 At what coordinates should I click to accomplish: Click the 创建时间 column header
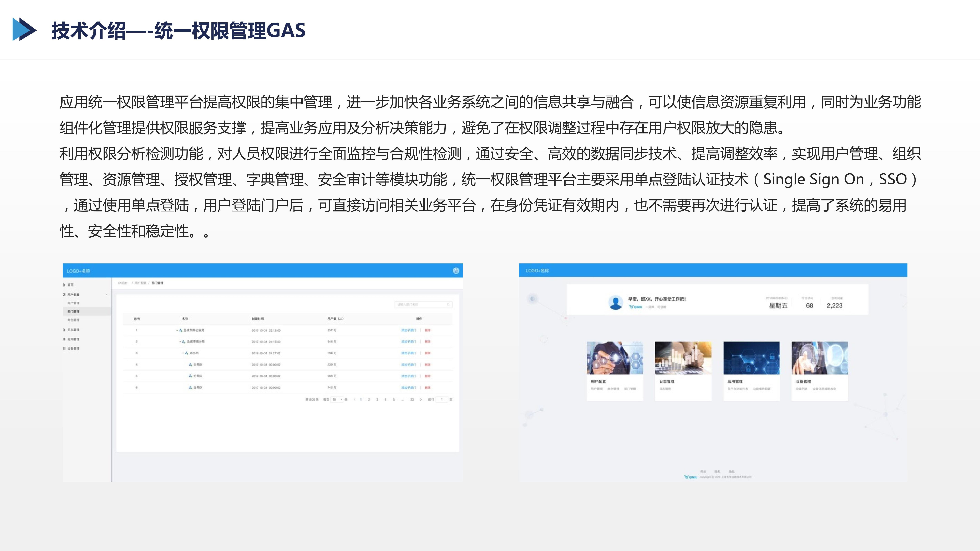[x=258, y=319]
